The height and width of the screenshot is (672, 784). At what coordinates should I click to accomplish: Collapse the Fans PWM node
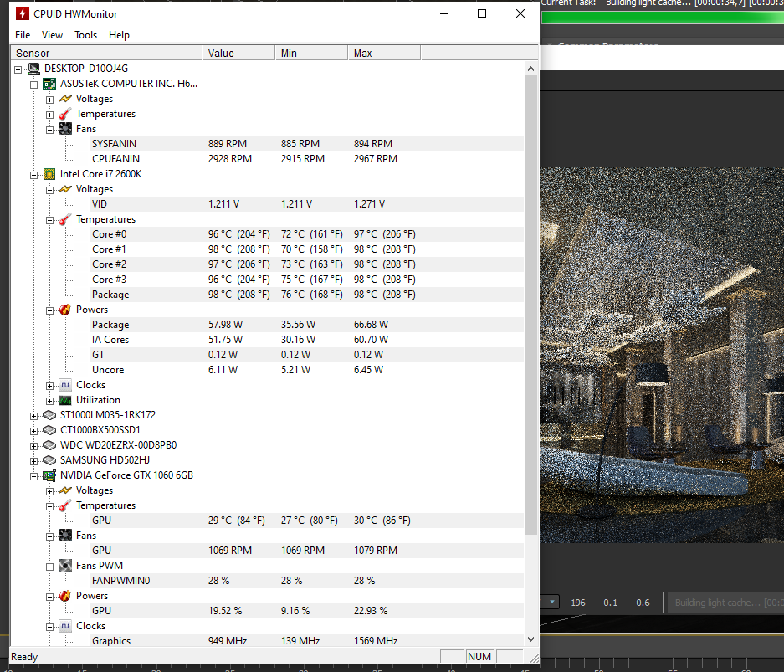tap(49, 567)
